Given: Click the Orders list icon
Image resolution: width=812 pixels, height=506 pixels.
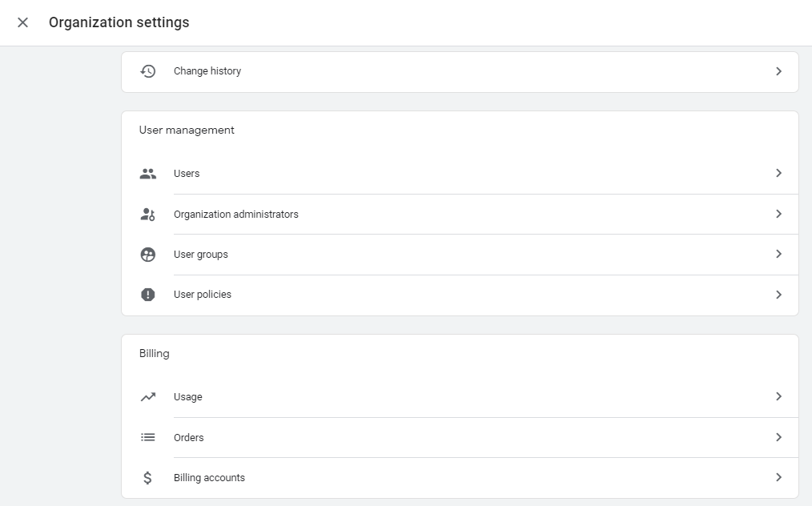Looking at the screenshot, I should click(147, 438).
